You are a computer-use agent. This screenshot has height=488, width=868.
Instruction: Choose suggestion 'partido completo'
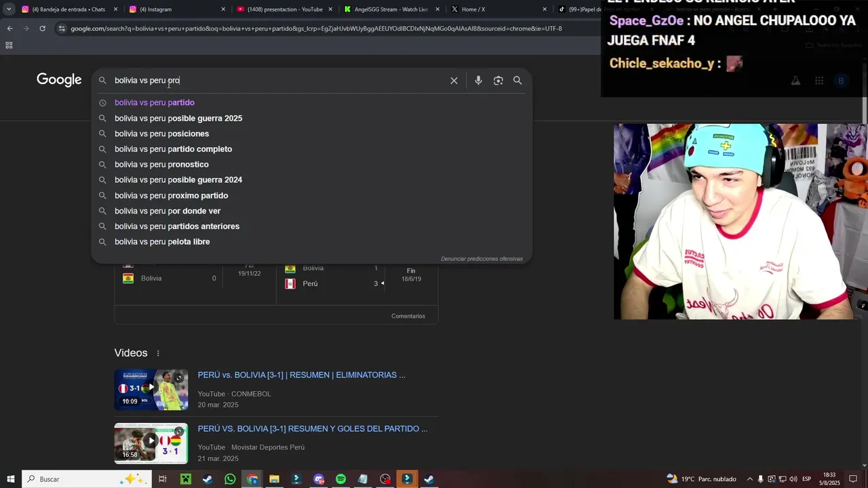(311, 149)
